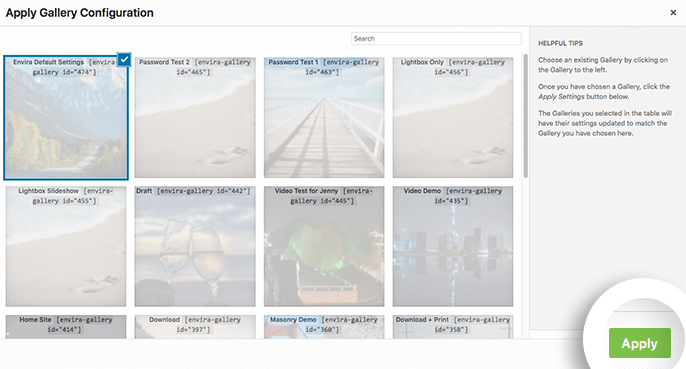Choose the Download gallery id 397
This screenshot has height=369, width=686.
point(195,327)
